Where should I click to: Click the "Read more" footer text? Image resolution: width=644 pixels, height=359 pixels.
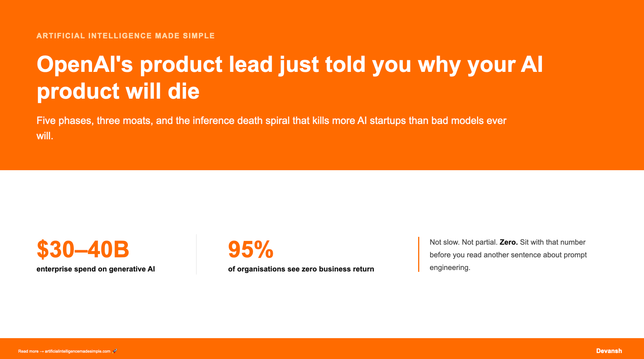[28, 351]
